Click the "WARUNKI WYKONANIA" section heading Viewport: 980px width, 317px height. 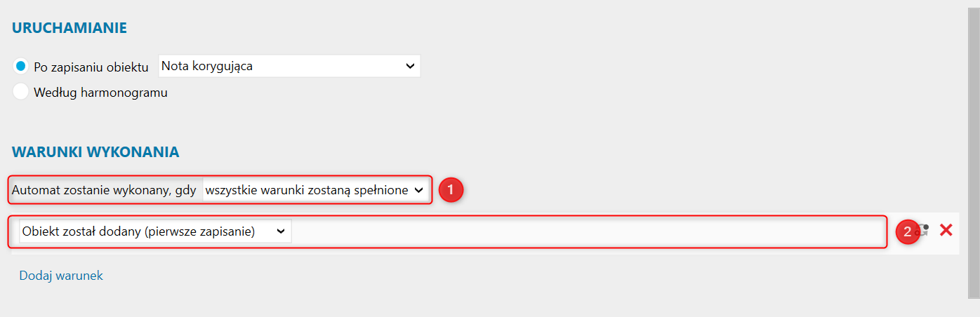coord(95,151)
